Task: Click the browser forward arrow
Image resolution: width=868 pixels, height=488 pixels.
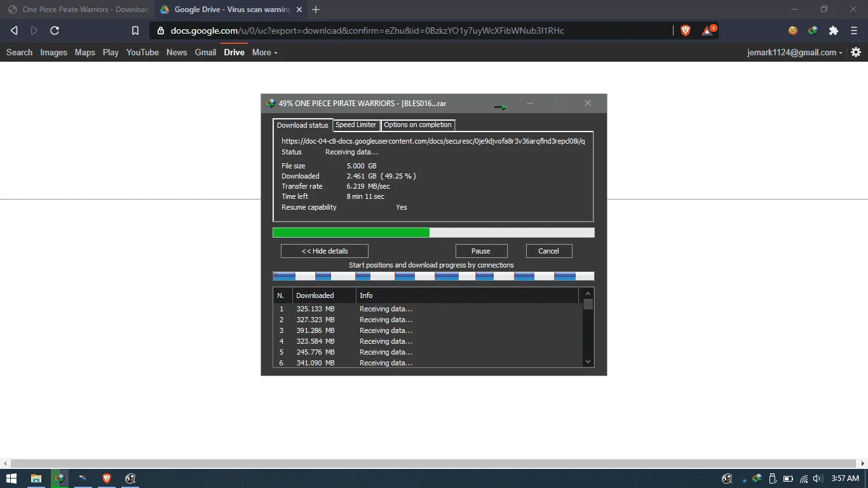Action: click(x=34, y=30)
